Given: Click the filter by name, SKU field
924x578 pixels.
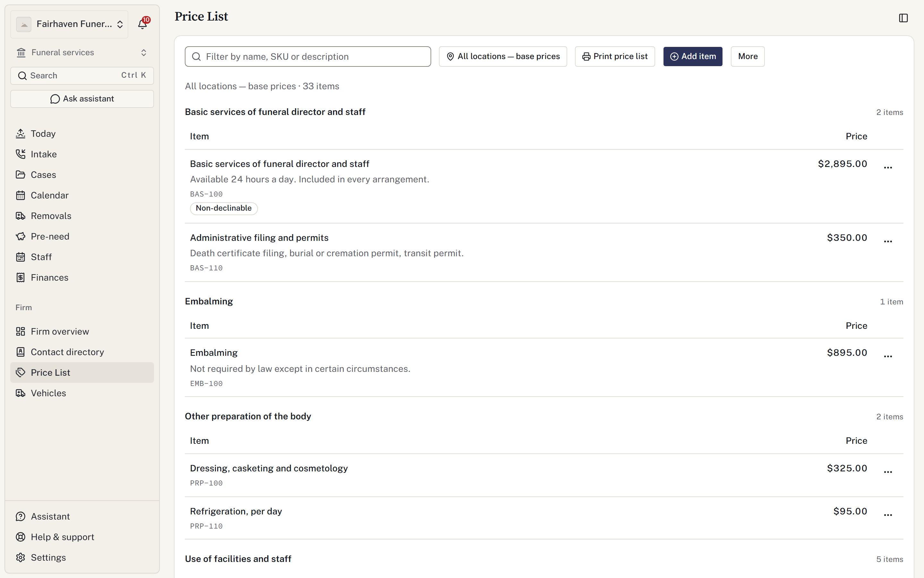Looking at the screenshot, I should (308, 57).
